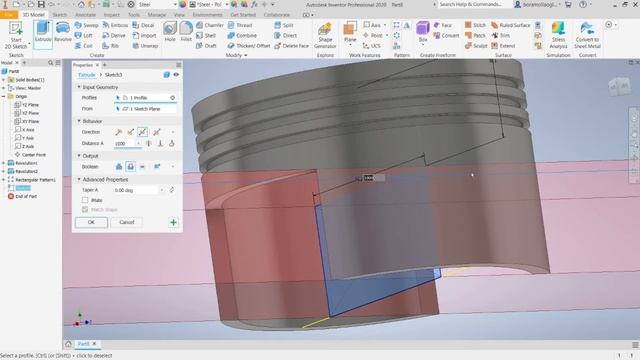The width and height of the screenshot is (640, 360).
Task: Click the Delete Face tool
Action: pyautogui.click(x=292, y=46)
